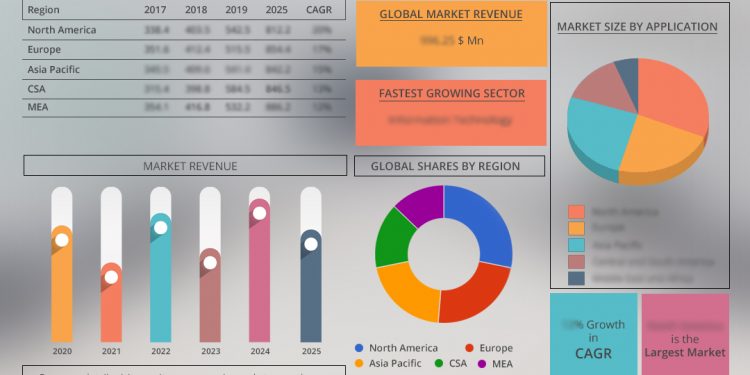Screen dimensions: 750x375
Task: Click the red legend dot for Europe
Action: coord(469,348)
